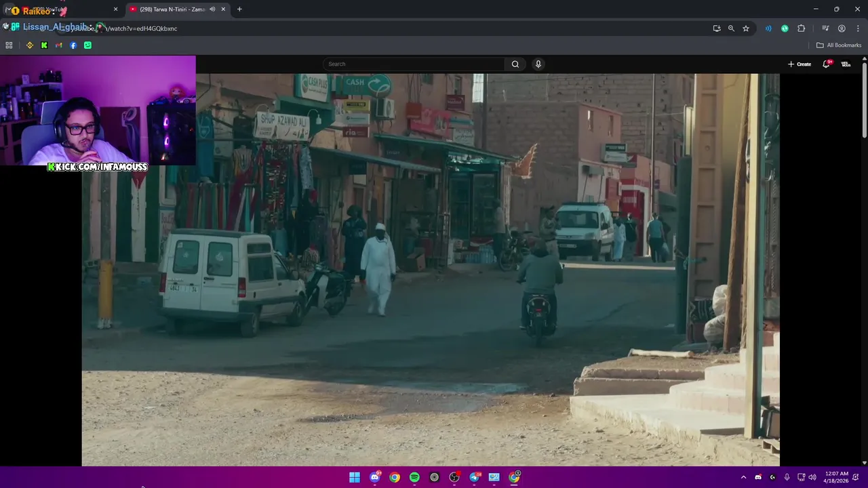Open Google Chrome taskbar icon
The height and width of the screenshot is (488, 868).
click(395, 477)
